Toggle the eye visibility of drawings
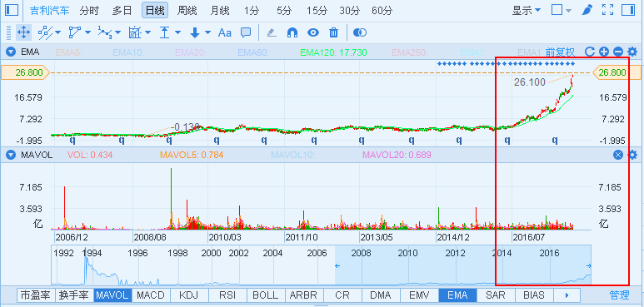This screenshot has width=644, height=307. tap(313, 32)
